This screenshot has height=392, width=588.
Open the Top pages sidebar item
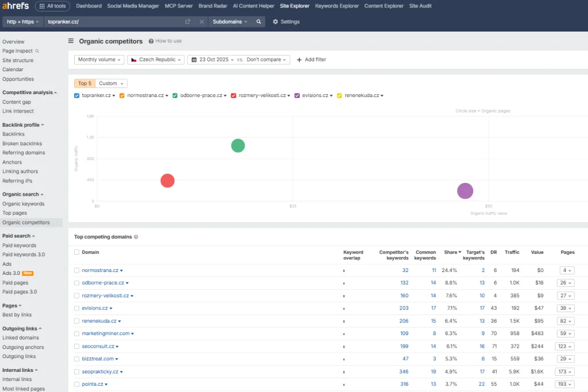14,213
